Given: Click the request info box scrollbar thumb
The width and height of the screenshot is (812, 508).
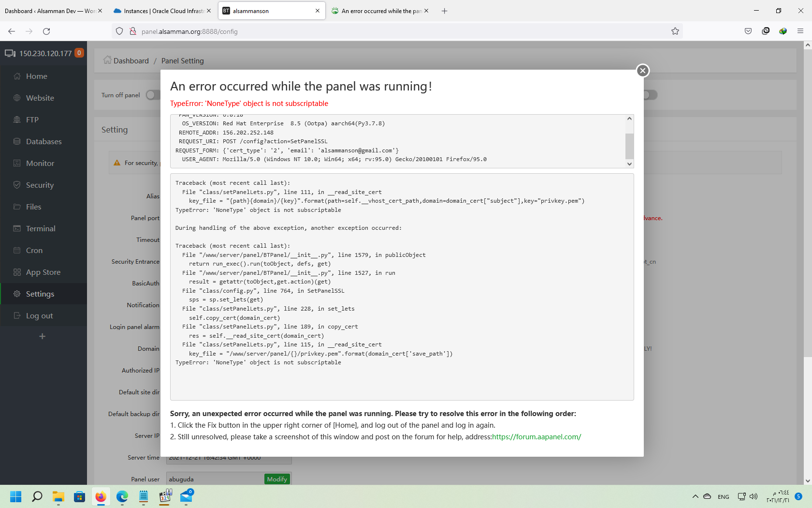Looking at the screenshot, I should [x=629, y=146].
